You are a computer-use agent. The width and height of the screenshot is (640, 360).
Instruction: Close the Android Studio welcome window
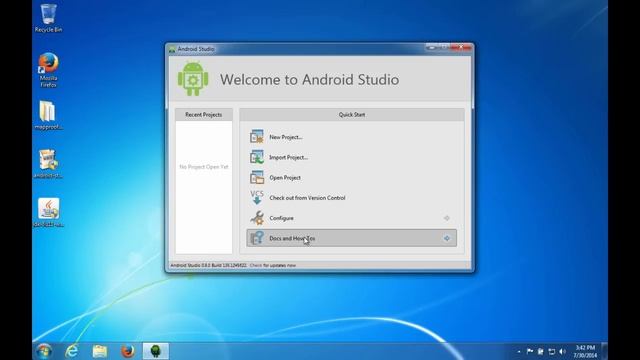[462, 48]
